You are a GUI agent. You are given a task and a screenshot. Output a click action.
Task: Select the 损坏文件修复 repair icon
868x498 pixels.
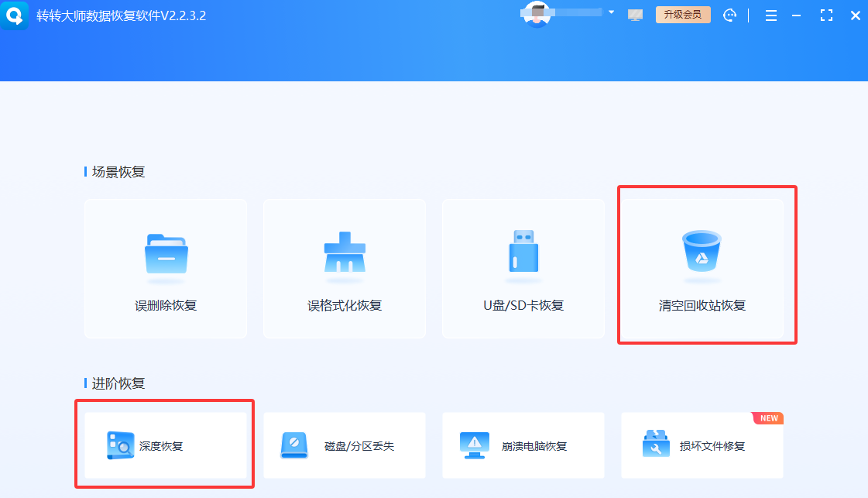click(x=656, y=443)
